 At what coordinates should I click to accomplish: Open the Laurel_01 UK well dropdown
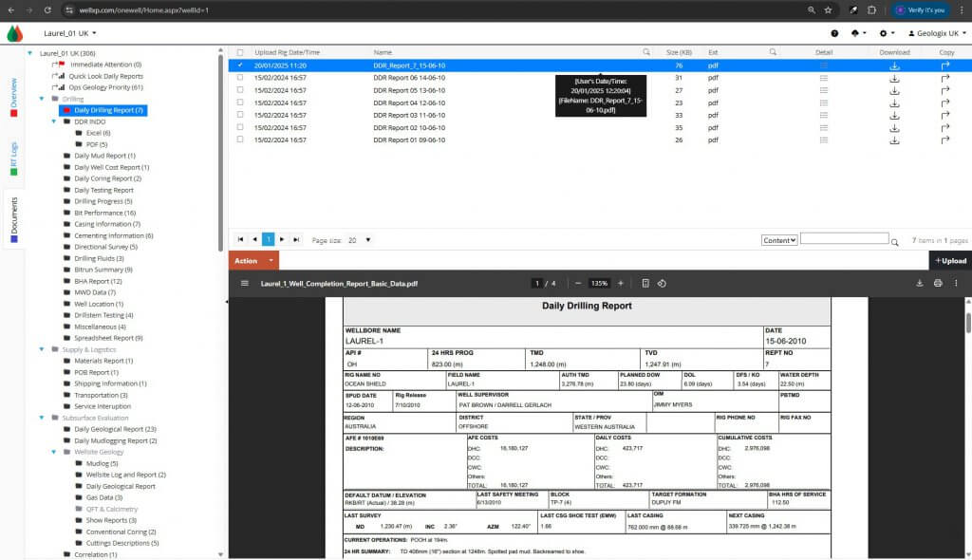point(69,33)
